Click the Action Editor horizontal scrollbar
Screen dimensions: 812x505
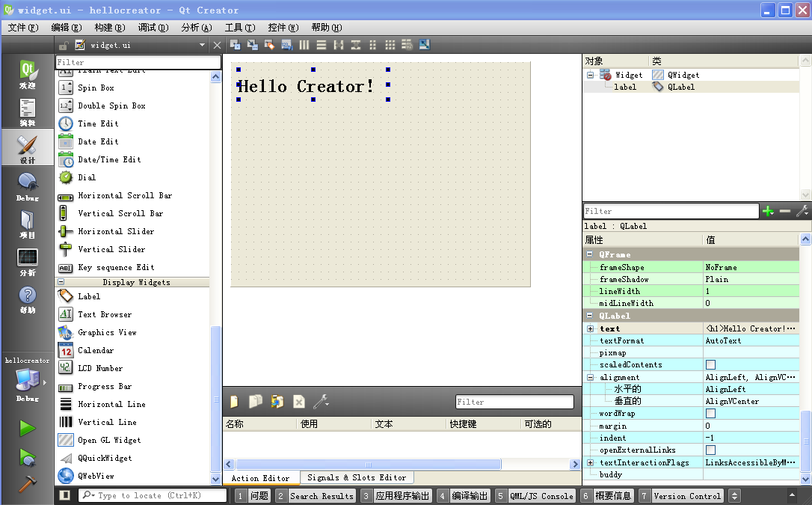(x=368, y=464)
